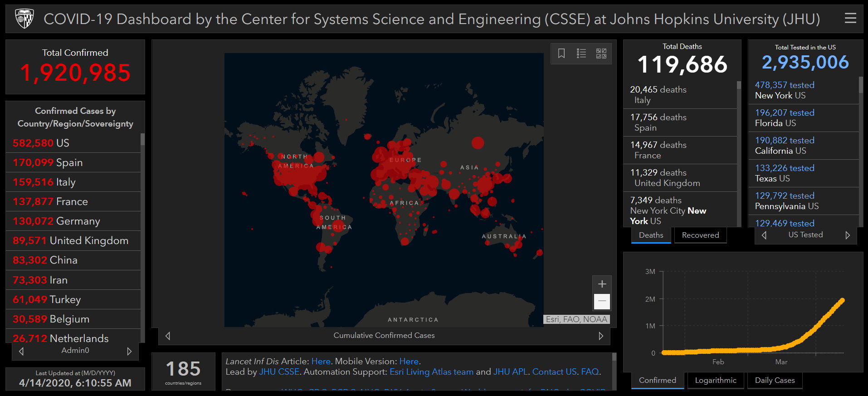
Task: Show the map legend list icon
Action: click(x=581, y=54)
